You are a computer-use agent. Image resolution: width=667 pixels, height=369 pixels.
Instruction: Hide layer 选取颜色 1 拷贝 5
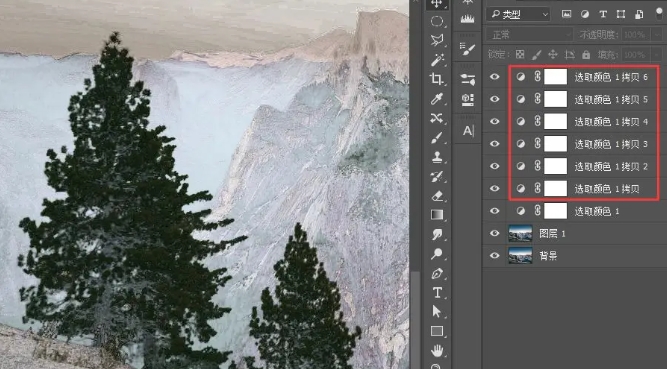point(494,99)
